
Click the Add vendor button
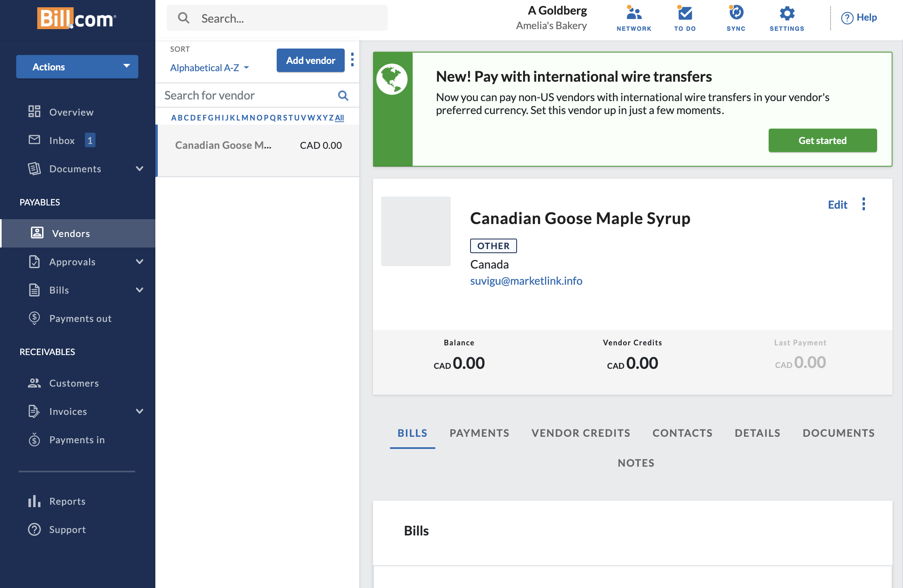click(x=311, y=60)
